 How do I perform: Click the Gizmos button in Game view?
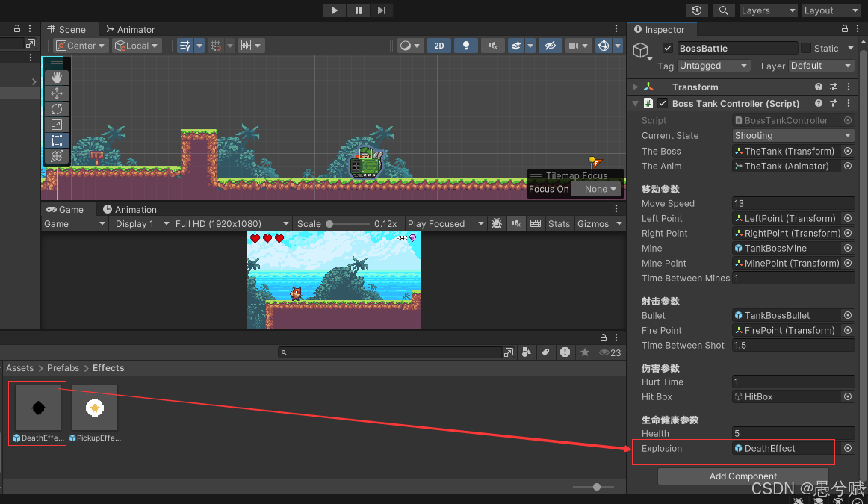click(x=593, y=223)
